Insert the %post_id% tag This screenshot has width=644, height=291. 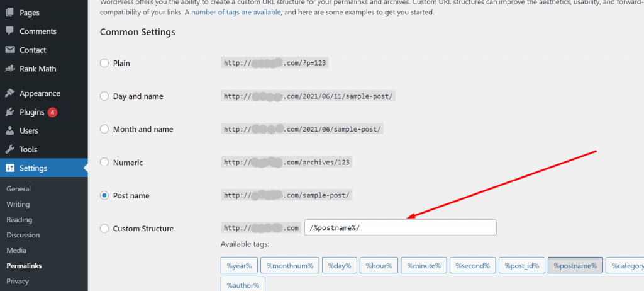521,265
